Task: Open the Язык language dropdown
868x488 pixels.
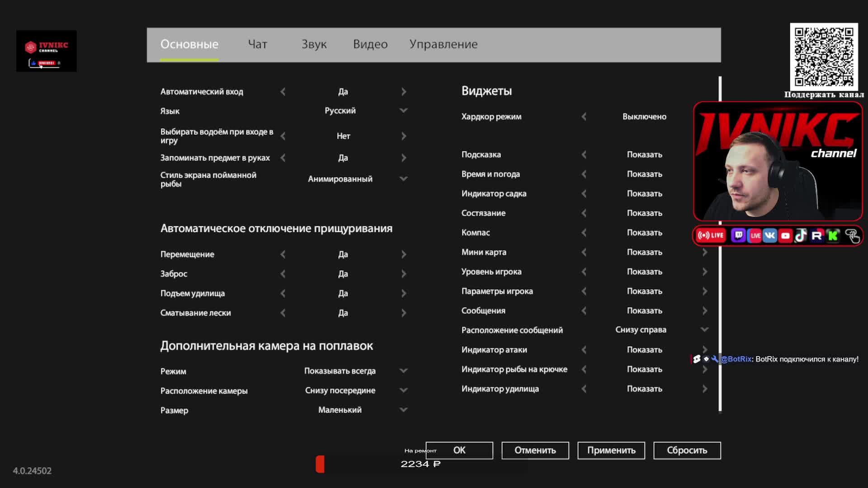Action: point(404,111)
